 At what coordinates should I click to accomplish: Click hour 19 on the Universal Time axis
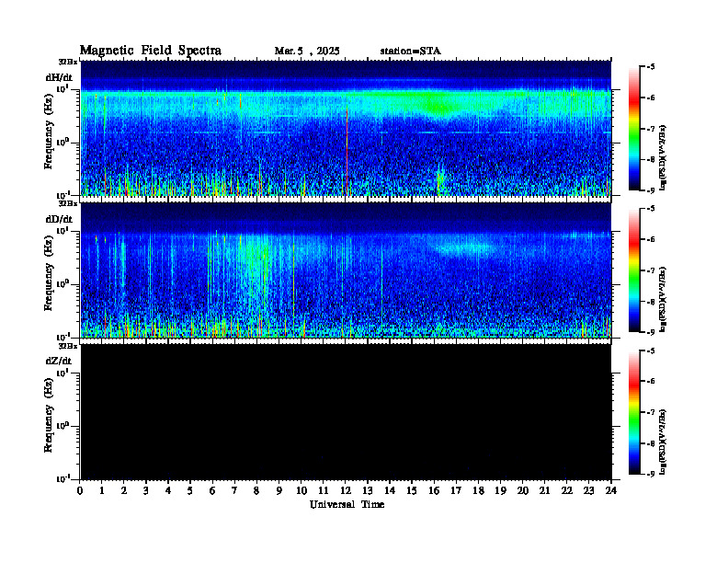point(500,491)
